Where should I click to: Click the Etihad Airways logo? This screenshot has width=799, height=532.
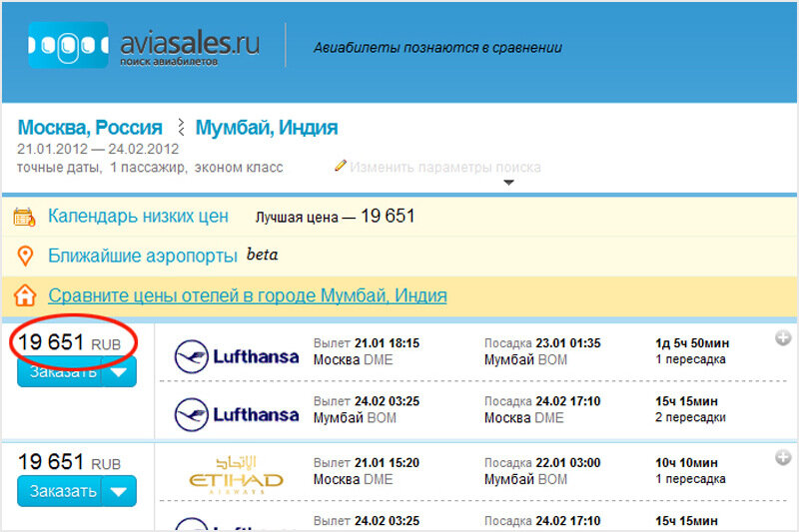[x=237, y=474]
